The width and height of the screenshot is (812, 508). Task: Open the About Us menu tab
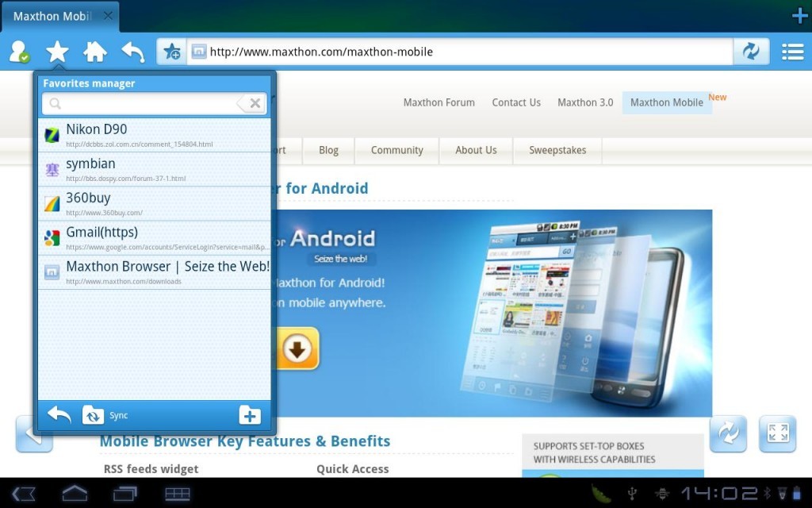pyautogui.click(x=476, y=150)
